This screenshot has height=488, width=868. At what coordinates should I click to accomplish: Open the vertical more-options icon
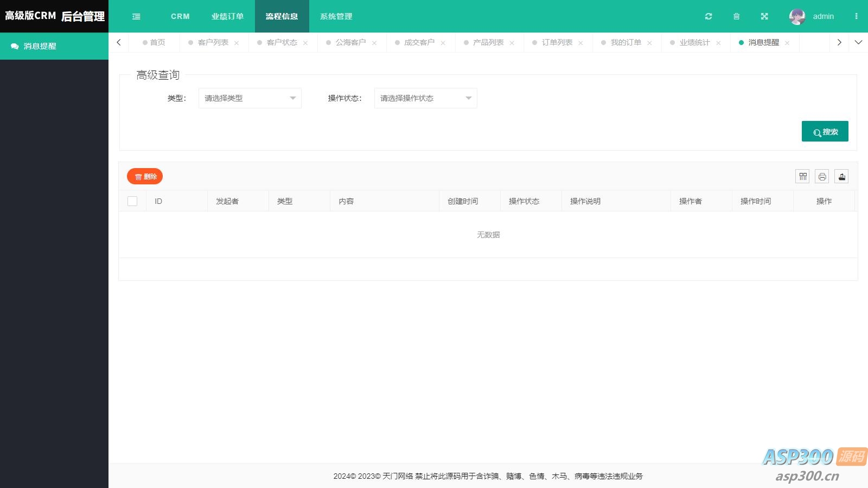point(856,16)
